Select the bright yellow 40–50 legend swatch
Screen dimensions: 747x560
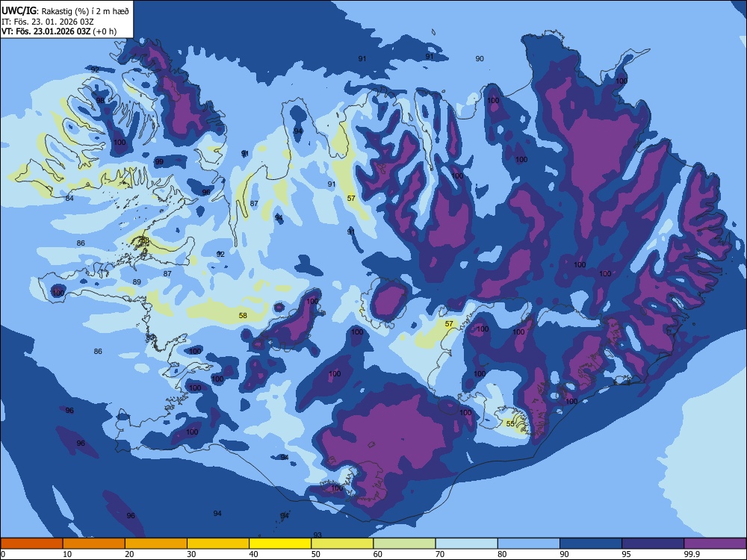280,544
